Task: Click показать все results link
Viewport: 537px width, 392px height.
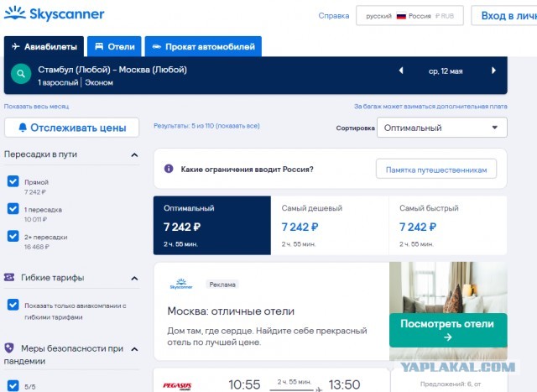Action: (238, 126)
